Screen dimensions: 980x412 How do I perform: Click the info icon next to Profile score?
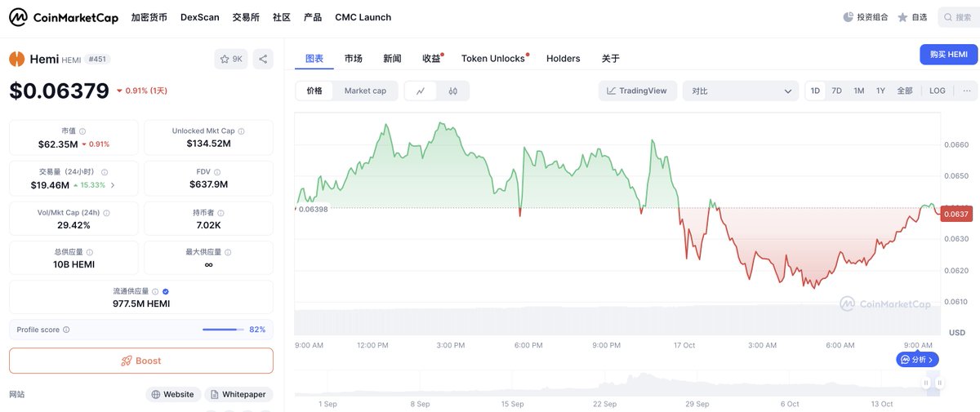tap(66, 330)
